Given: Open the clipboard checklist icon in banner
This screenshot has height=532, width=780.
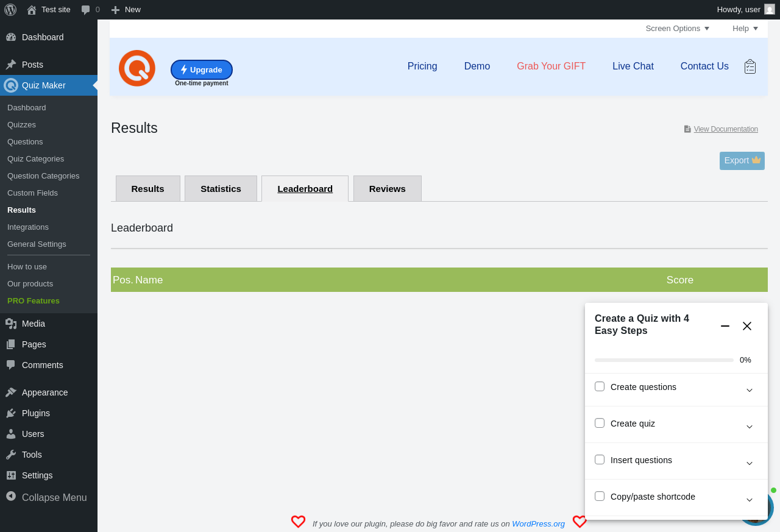Looking at the screenshot, I should point(750,66).
